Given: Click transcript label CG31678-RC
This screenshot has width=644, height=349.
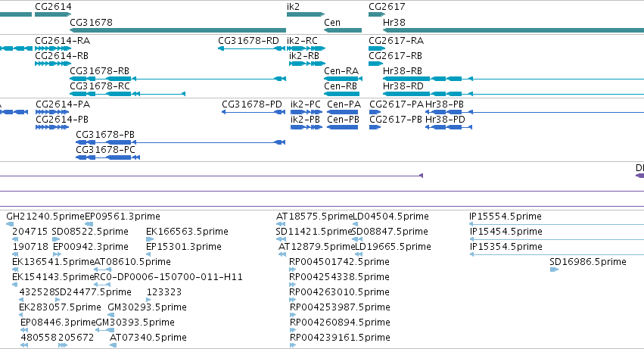Looking at the screenshot, I should coord(100,86).
